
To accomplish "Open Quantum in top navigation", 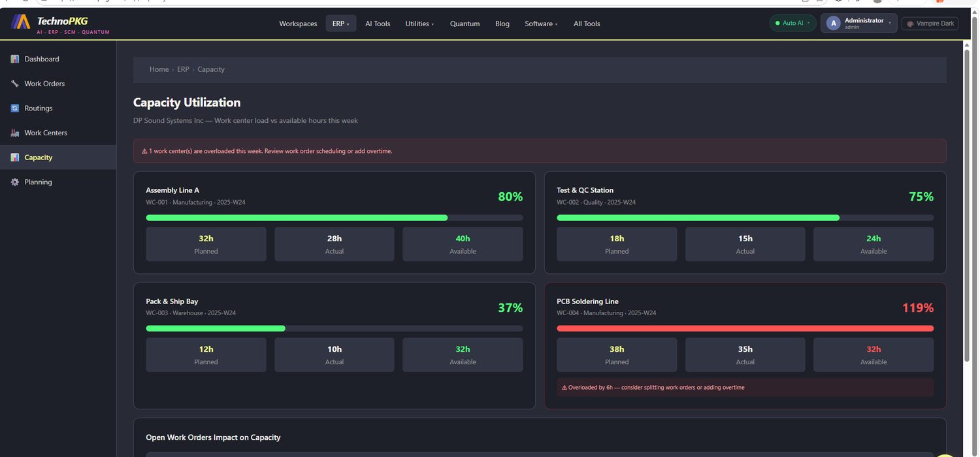I will [x=465, y=24].
